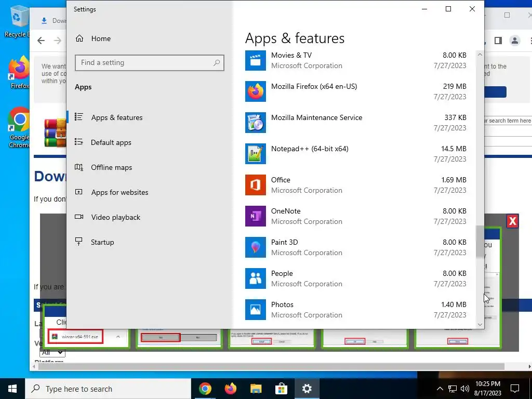
Task: Click the Paint 3D app icon
Action: pos(256,247)
